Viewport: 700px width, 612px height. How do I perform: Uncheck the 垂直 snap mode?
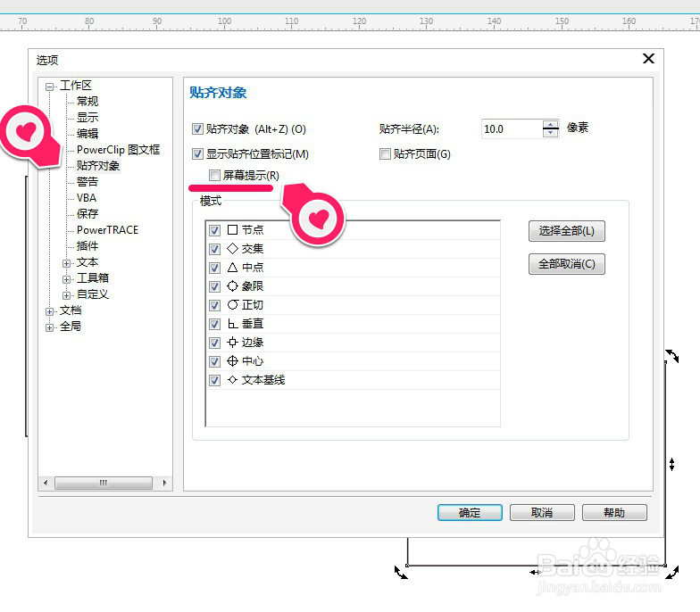(214, 325)
